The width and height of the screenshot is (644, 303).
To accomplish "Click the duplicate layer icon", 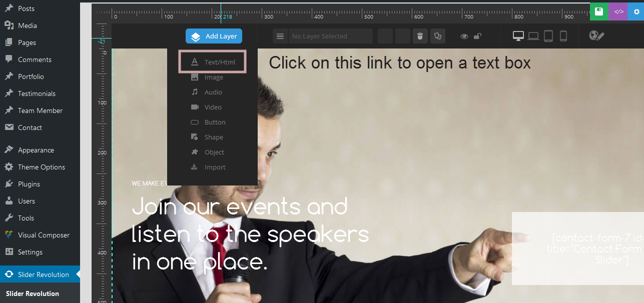I will click(438, 36).
